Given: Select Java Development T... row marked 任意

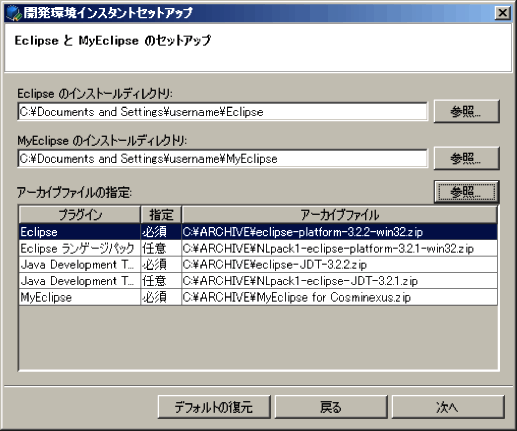Looking at the screenshot, I should (x=258, y=281).
